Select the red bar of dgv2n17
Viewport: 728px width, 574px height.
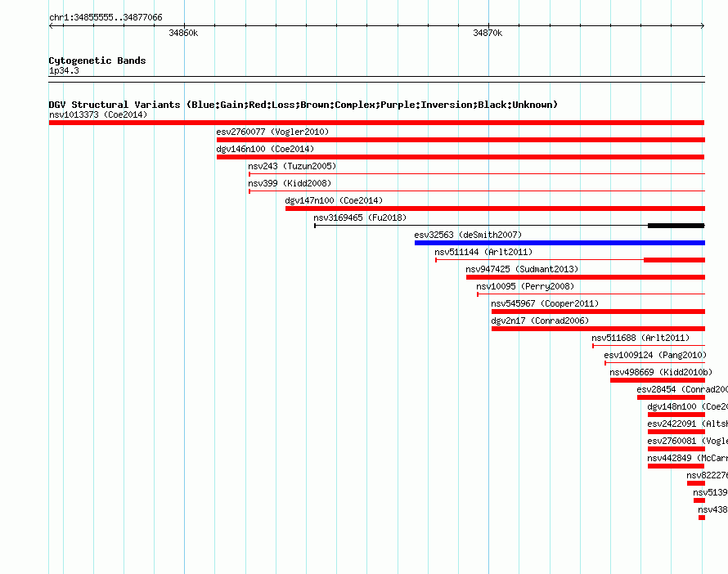coord(598,329)
